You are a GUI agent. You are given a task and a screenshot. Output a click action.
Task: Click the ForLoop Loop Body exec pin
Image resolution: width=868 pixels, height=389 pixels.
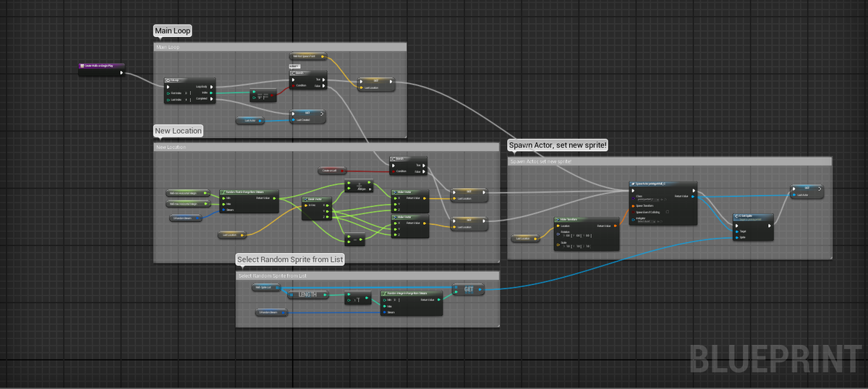pyautogui.click(x=212, y=87)
